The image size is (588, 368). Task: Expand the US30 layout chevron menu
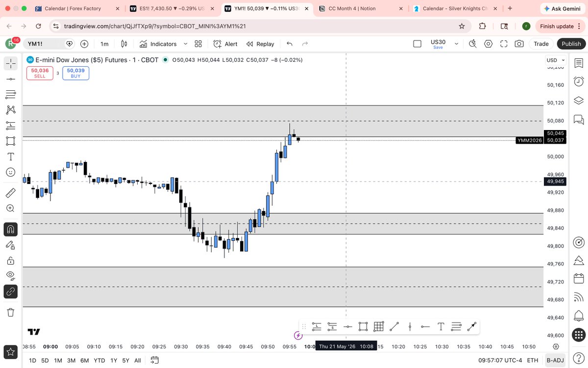click(457, 44)
